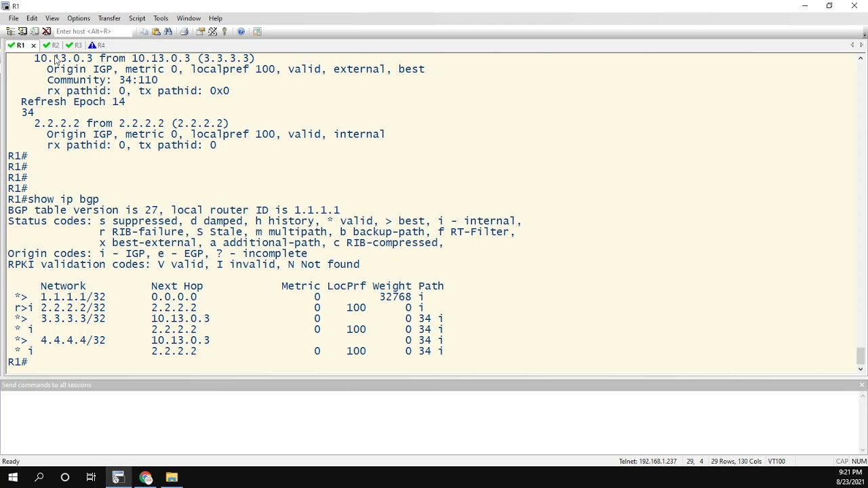Click network entry 2.2.2.2/32

[73, 308]
